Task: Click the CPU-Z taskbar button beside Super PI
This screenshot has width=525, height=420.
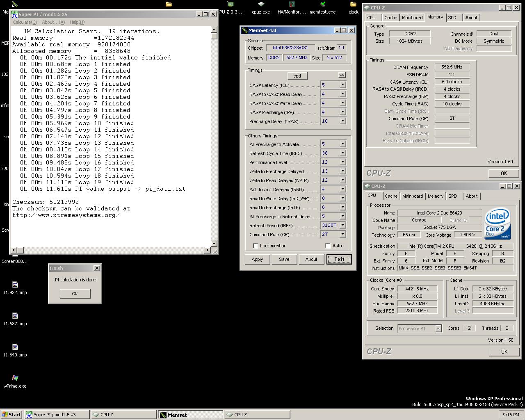Action: (x=123, y=415)
